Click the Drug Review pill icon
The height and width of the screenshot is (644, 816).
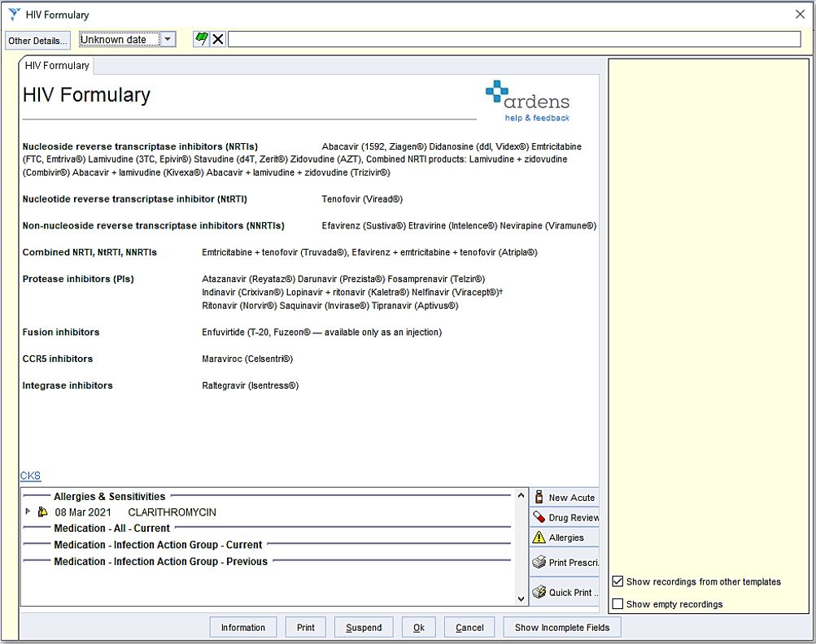(x=539, y=517)
